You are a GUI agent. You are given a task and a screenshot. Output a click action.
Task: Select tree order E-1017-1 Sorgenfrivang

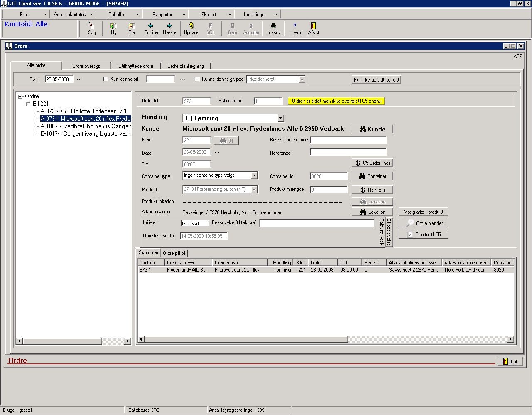pos(85,134)
